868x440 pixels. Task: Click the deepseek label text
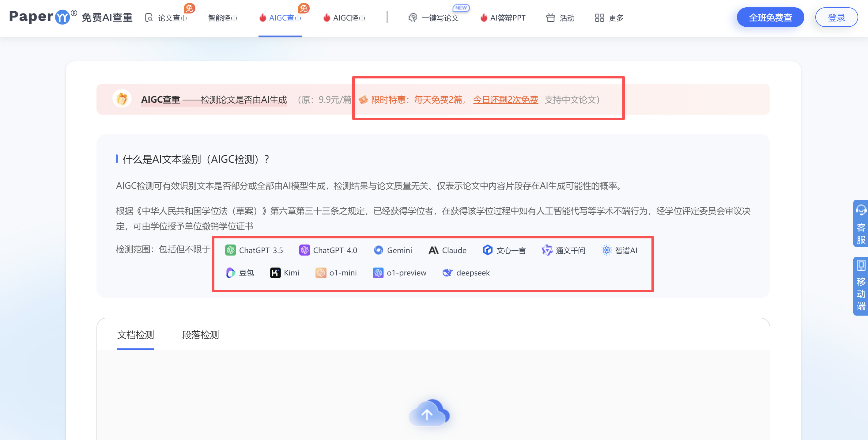point(473,273)
